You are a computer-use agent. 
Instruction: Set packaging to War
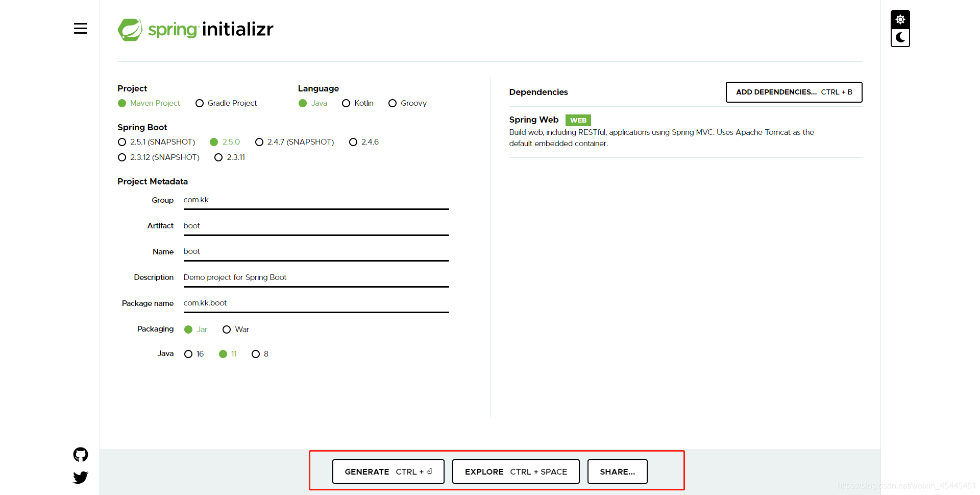(x=236, y=329)
